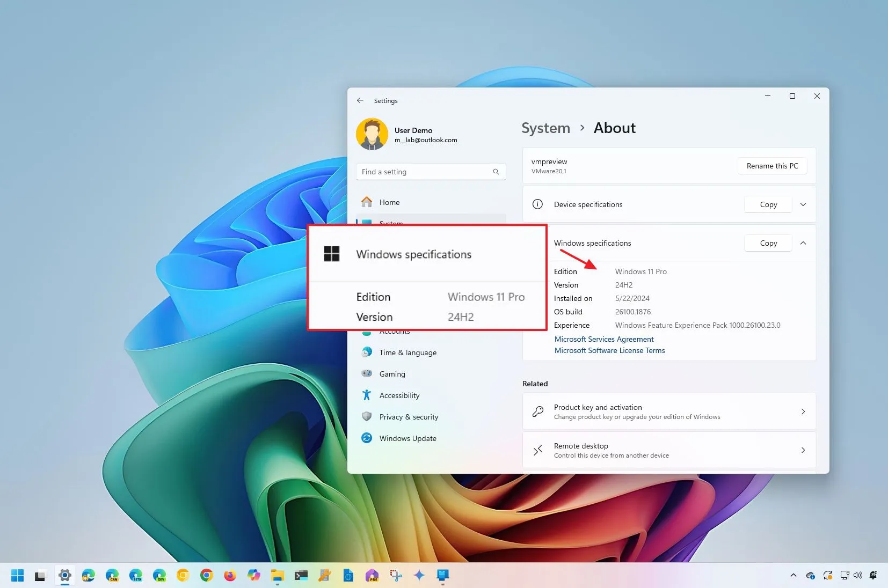The image size is (888, 588).
Task: Open Terminal from the taskbar
Action: [301, 576]
